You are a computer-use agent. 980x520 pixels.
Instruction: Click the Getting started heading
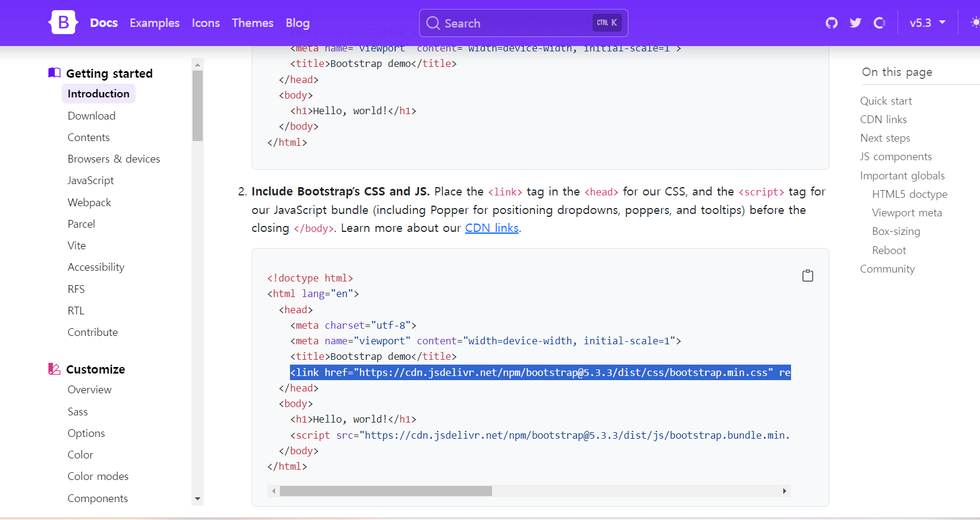[109, 74]
